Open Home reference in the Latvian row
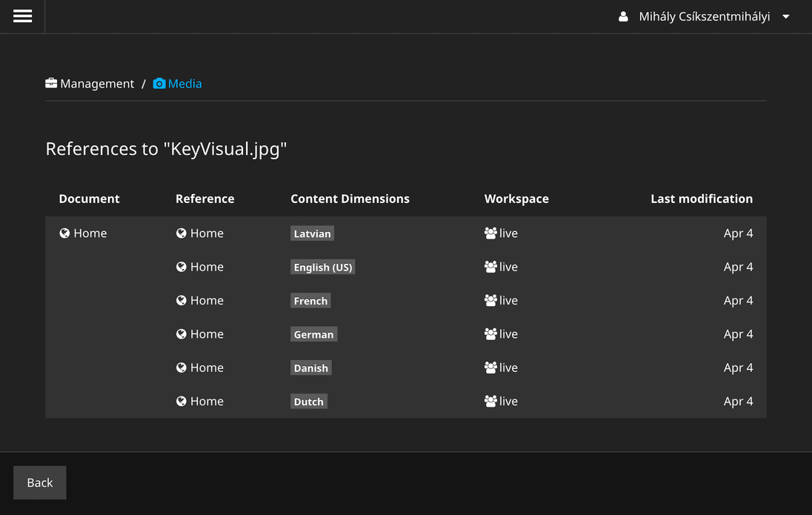Screen dimensions: 812x515 coord(207,233)
